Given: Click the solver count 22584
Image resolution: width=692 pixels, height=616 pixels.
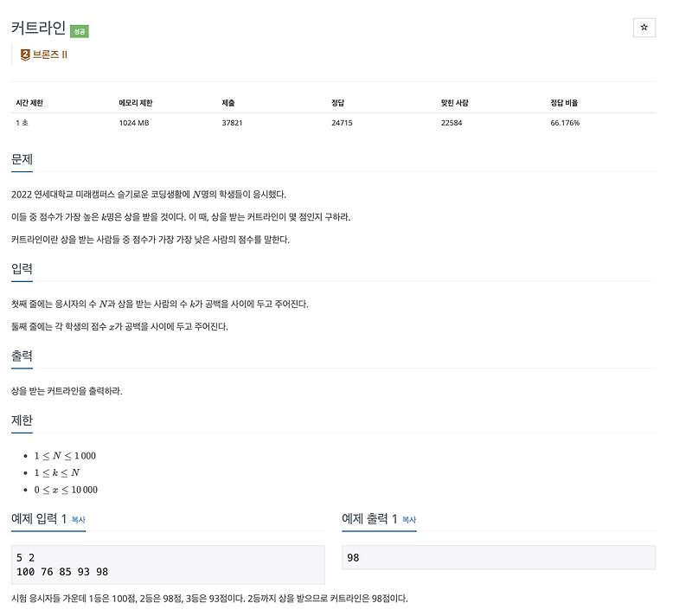Looking at the screenshot, I should click(447, 122).
